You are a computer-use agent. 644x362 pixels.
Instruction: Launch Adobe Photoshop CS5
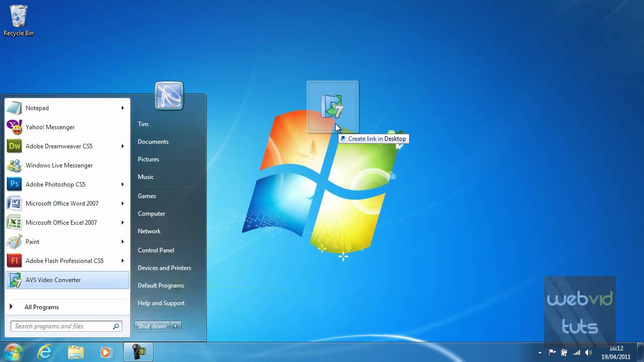click(55, 184)
